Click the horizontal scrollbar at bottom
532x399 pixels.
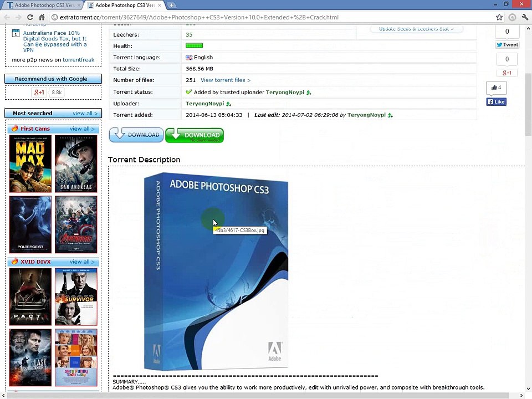pos(258,396)
